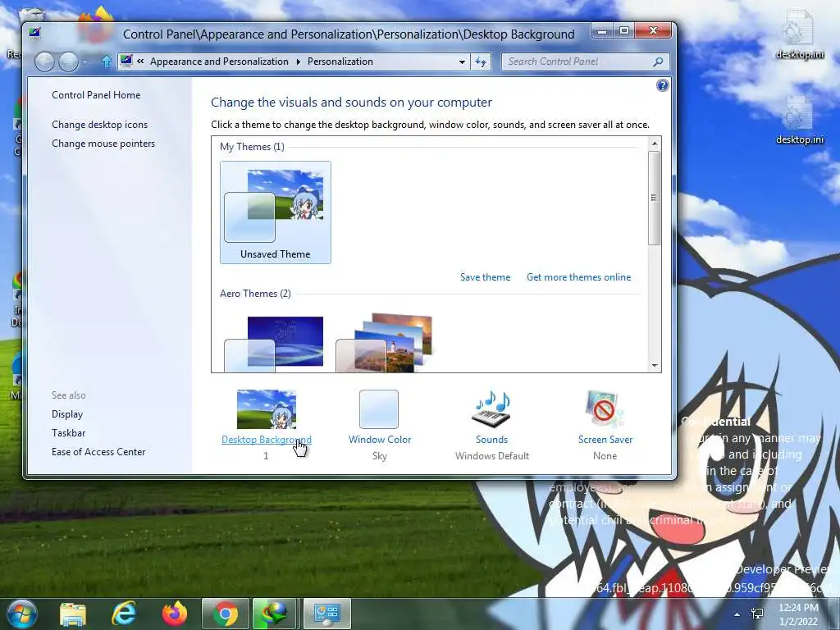Launch Internet Explorer from the taskbar
Screen dimensions: 840x630
124,614
